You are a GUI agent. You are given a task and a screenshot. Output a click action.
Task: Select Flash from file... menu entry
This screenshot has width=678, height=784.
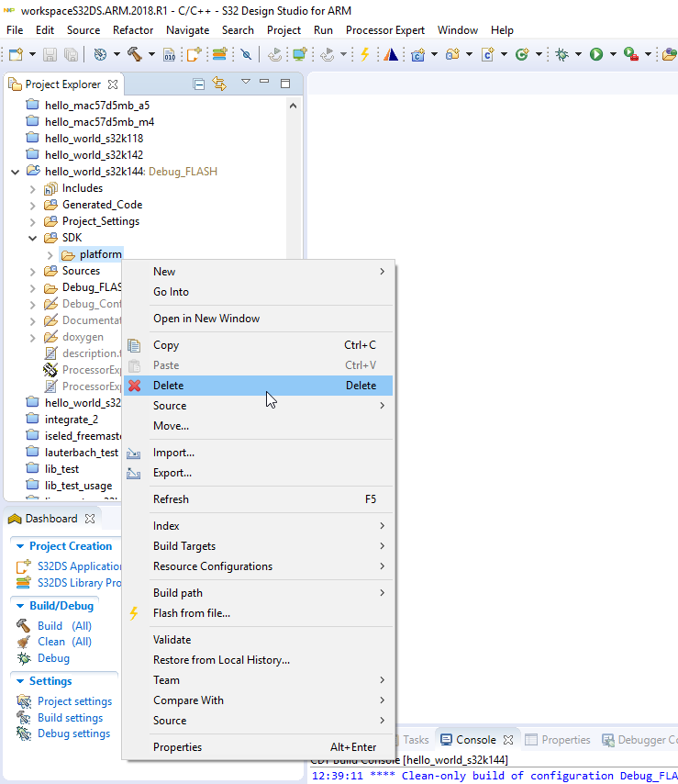click(259, 613)
